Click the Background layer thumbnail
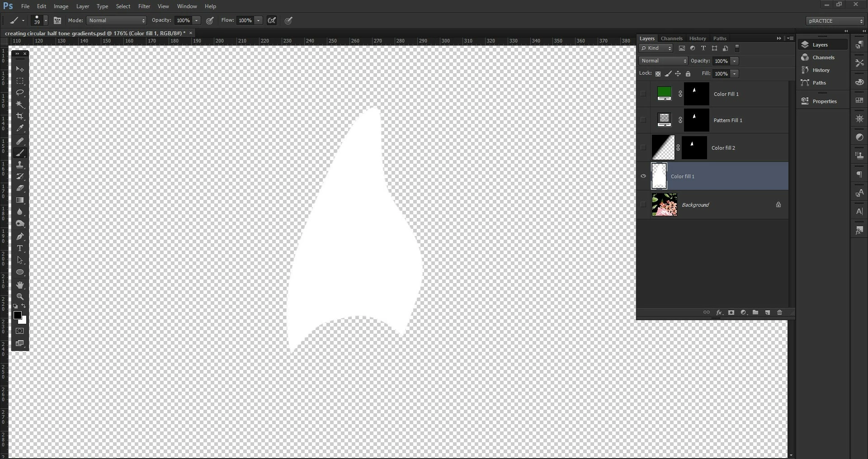Image resolution: width=868 pixels, height=459 pixels. pyautogui.click(x=664, y=204)
